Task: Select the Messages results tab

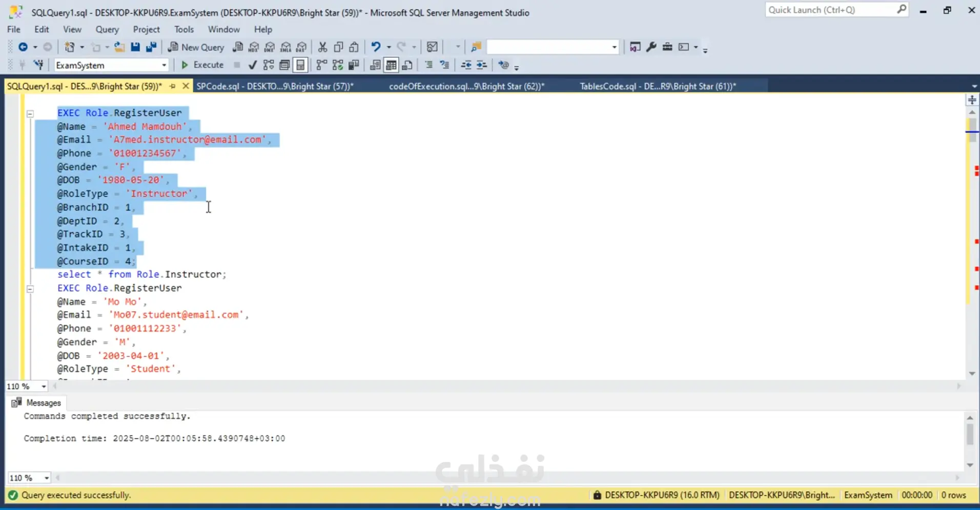Action: pyautogui.click(x=36, y=403)
